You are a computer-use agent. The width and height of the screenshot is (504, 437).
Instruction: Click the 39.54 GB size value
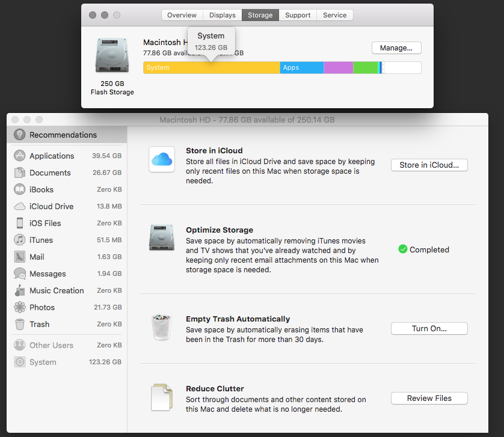(x=106, y=156)
